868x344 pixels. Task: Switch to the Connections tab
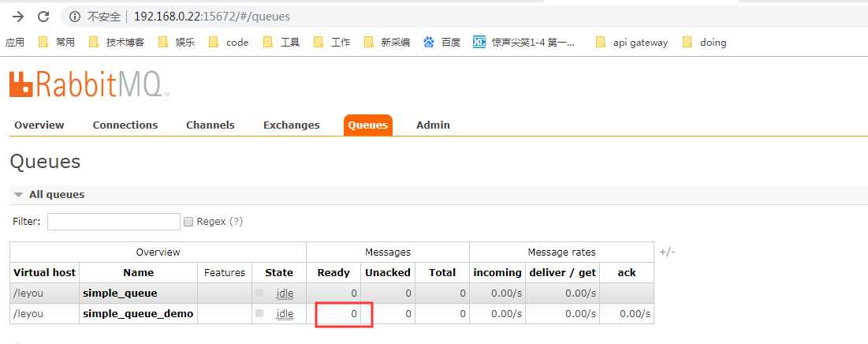(125, 125)
